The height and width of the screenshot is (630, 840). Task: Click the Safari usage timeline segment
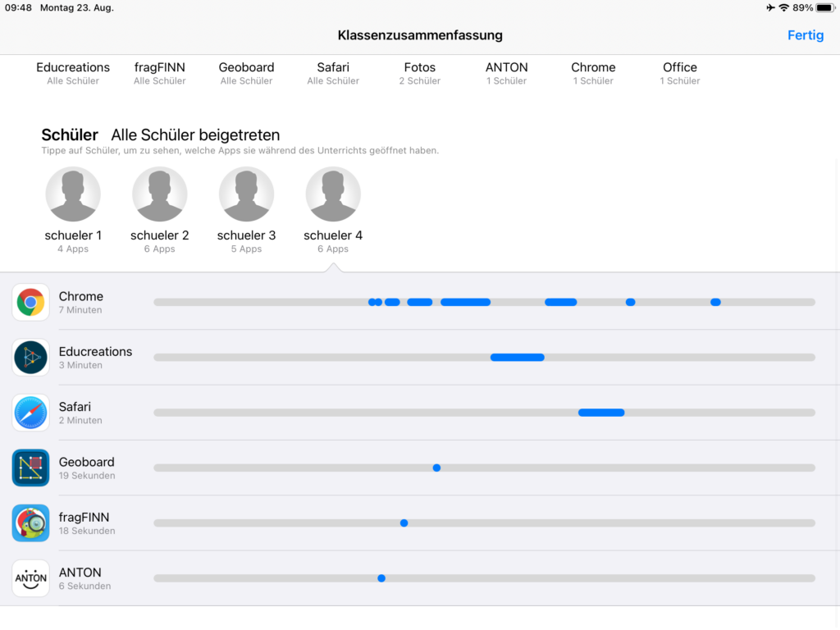601,413
